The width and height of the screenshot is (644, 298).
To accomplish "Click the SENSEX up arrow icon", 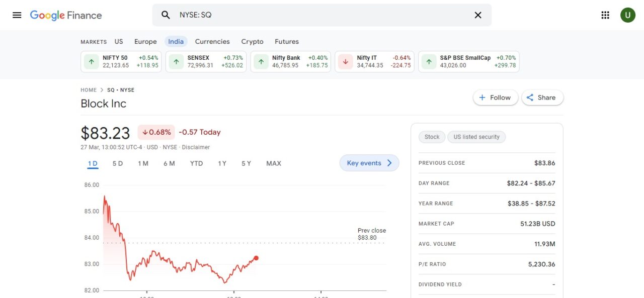I will coord(176,62).
